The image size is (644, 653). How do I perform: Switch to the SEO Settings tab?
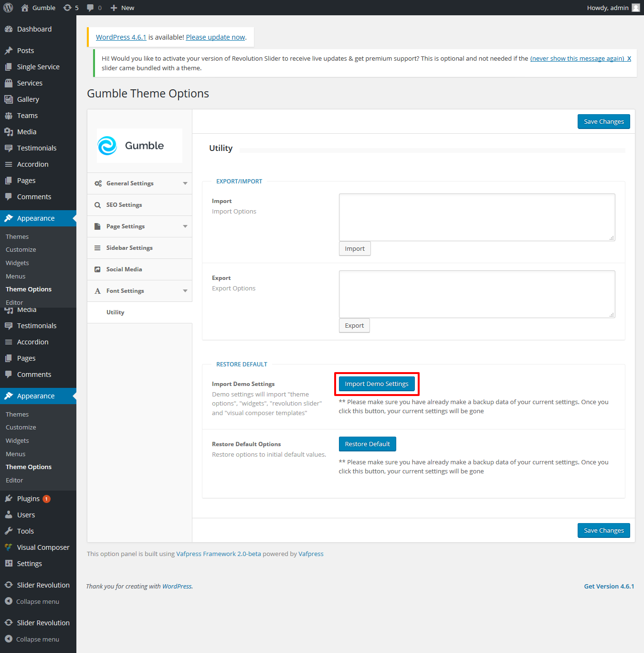pyautogui.click(x=124, y=205)
